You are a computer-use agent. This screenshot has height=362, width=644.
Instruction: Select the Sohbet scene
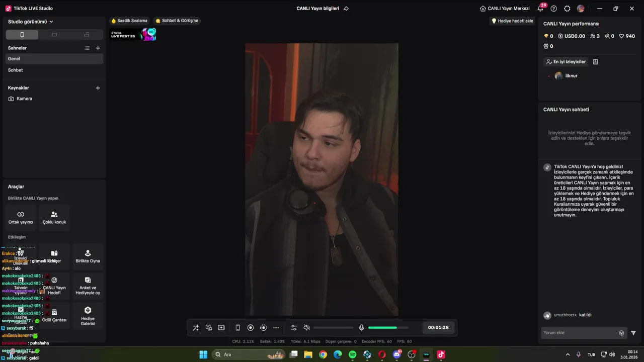tap(54, 70)
